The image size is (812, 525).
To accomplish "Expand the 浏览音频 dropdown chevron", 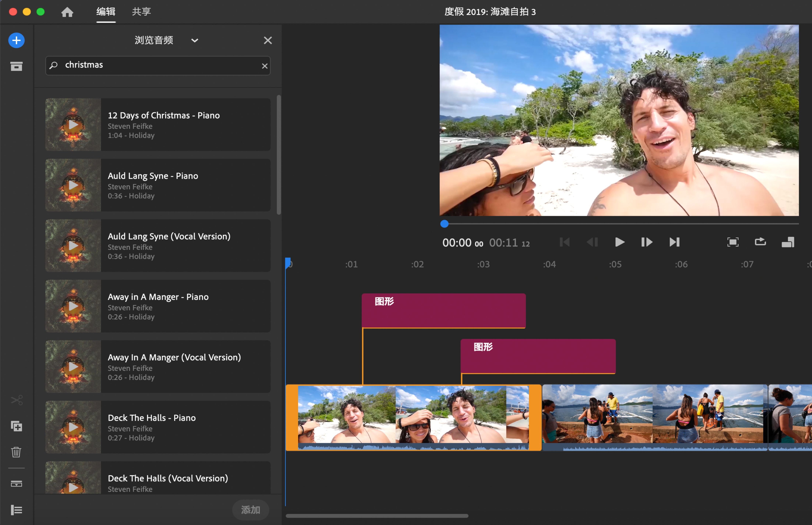I will pyautogui.click(x=195, y=40).
